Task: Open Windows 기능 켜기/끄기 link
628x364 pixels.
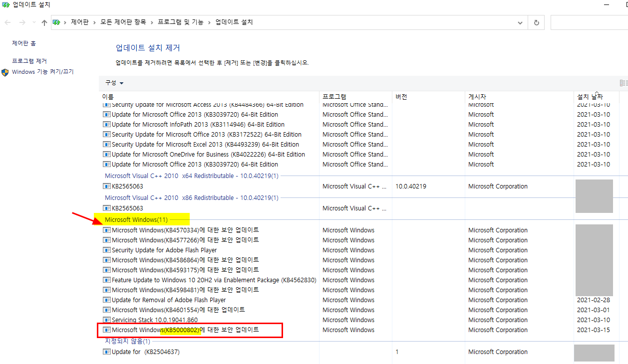Action: click(42, 72)
